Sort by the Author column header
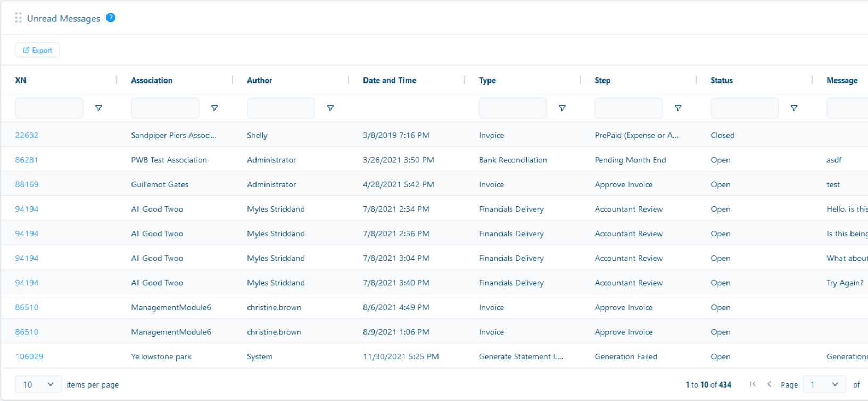 pos(260,80)
